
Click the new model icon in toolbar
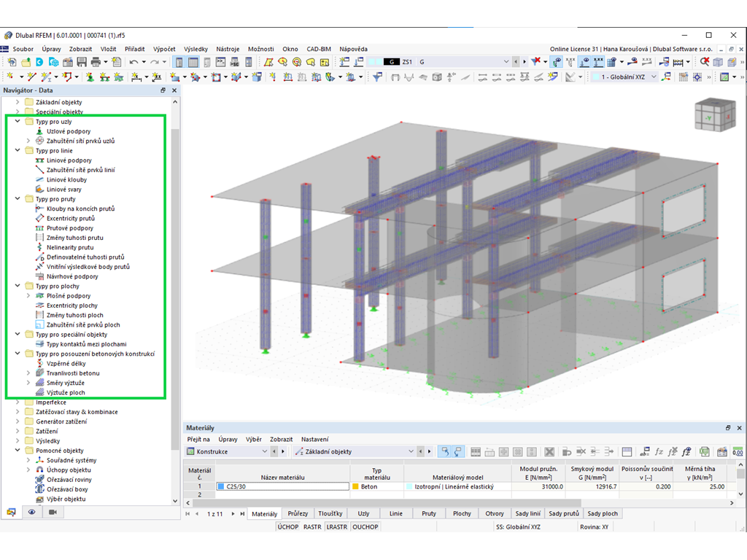point(12,62)
